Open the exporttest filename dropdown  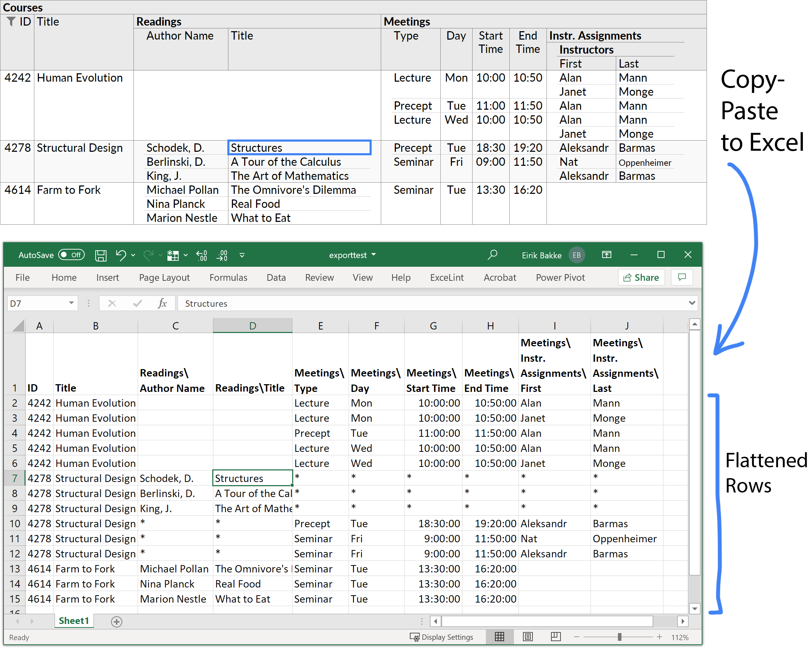click(x=374, y=255)
